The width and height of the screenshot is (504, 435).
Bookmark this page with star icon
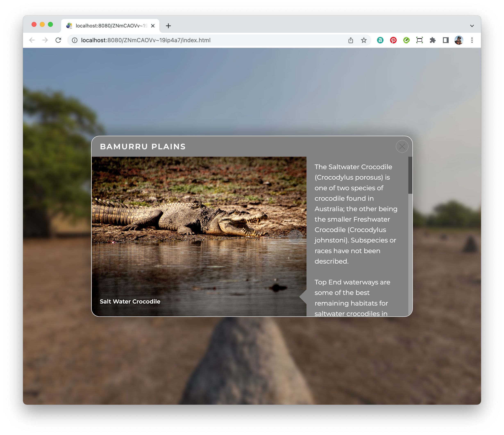coord(364,40)
